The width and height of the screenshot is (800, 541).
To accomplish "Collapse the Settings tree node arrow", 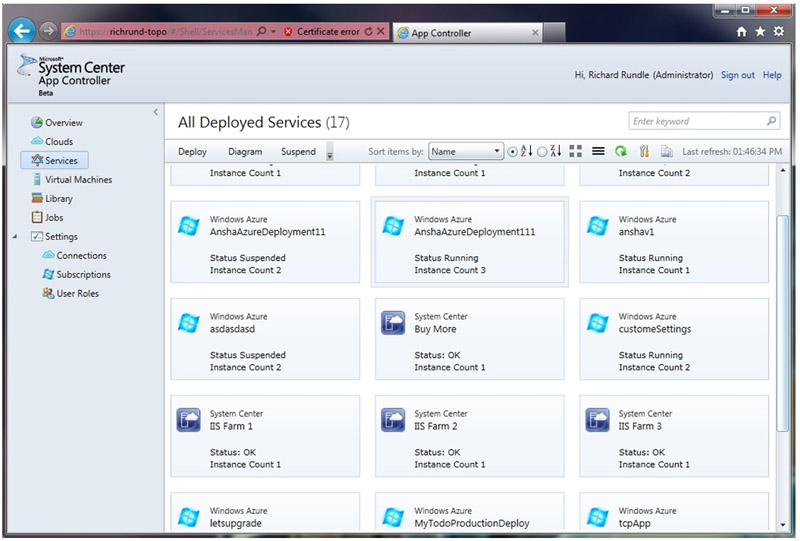I will tap(15, 236).
